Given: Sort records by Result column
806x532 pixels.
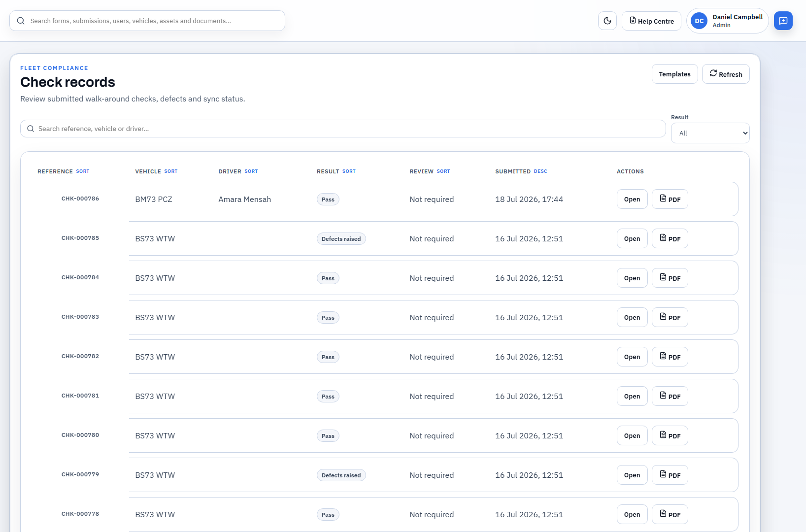Looking at the screenshot, I should click(x=349, y=171).
